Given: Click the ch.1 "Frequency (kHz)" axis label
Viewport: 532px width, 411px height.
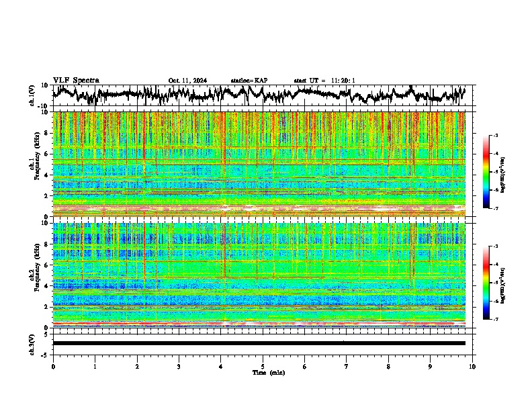Looking at the screenshot, I should 37,156.
